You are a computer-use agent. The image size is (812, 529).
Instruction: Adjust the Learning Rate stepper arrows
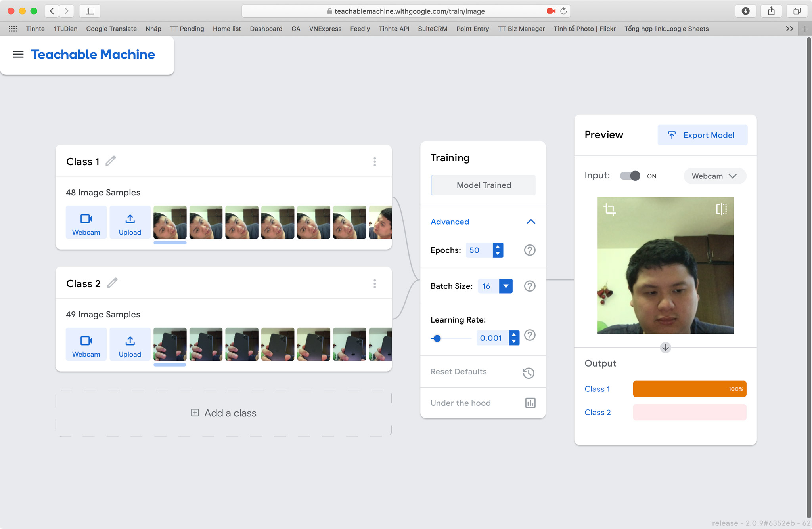[x=514, y=338]
